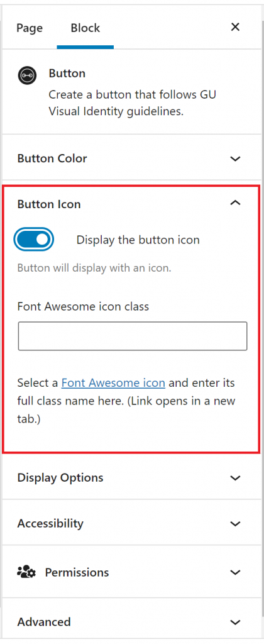Viewport: 264px width, 644px height.
Task: Select the Block tab
Action: point(85,28)
